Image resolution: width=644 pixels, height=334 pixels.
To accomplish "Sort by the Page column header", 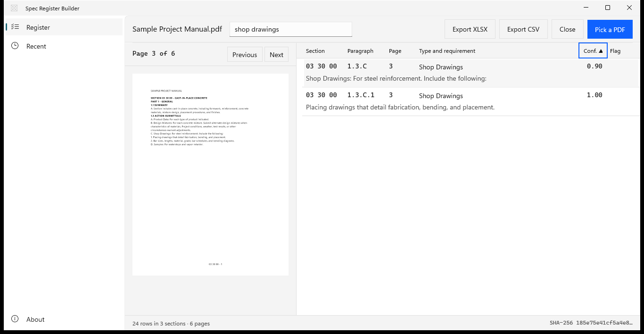I will 395,51.
